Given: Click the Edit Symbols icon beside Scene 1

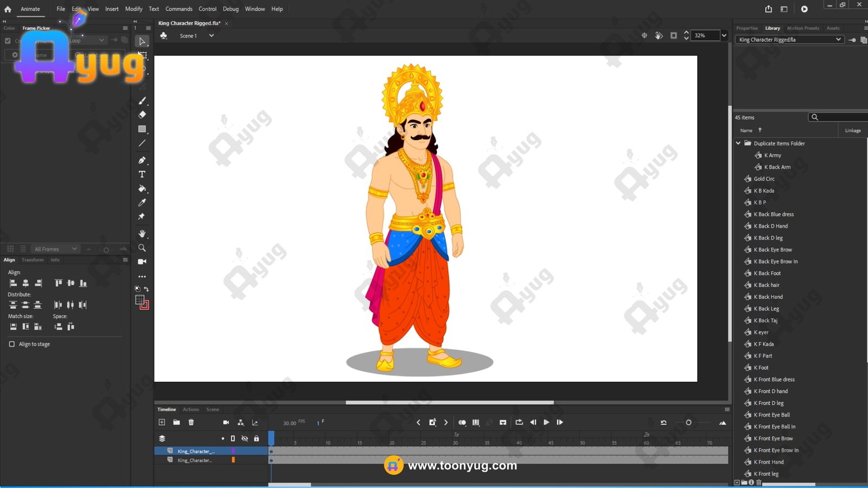Looking at the screenshot, I should click(x=164, y=35).
